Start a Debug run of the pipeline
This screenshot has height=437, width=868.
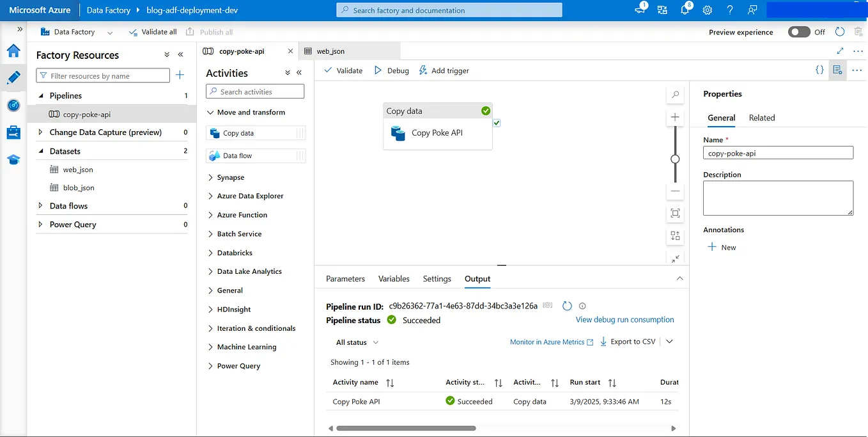(x=391, y=70)
